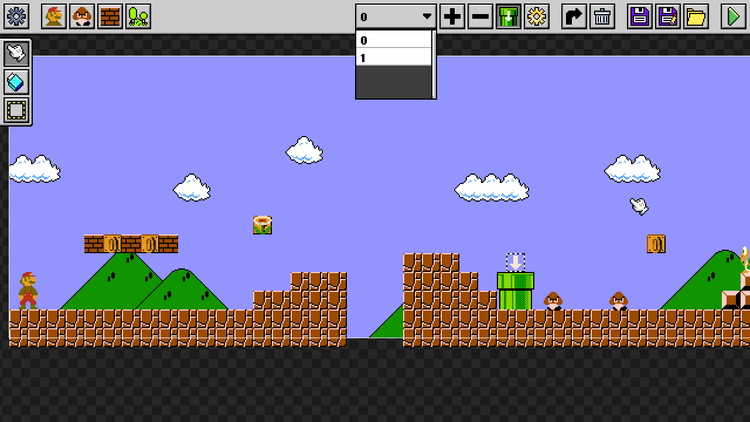The height and width of the screenshot is (422, 750).
Task: Click the minus button to remove an area
Action: tap(480, 16)
